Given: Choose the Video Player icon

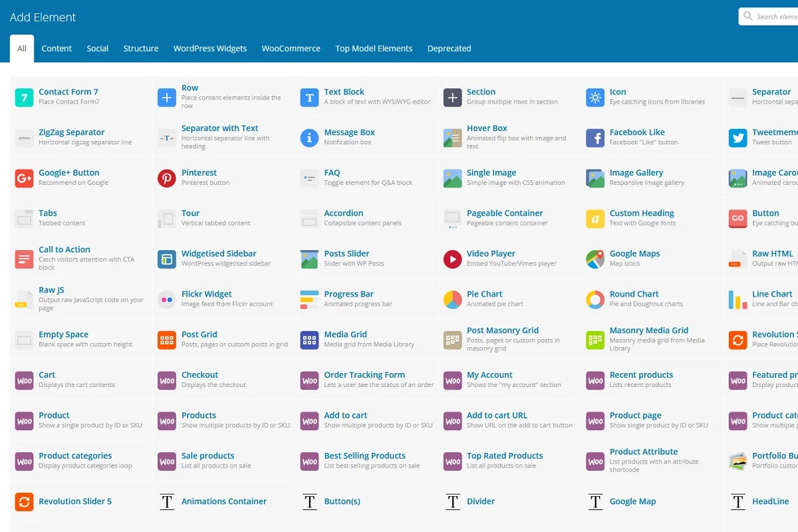Looking at the screenshot, I should tap(452, 259).
